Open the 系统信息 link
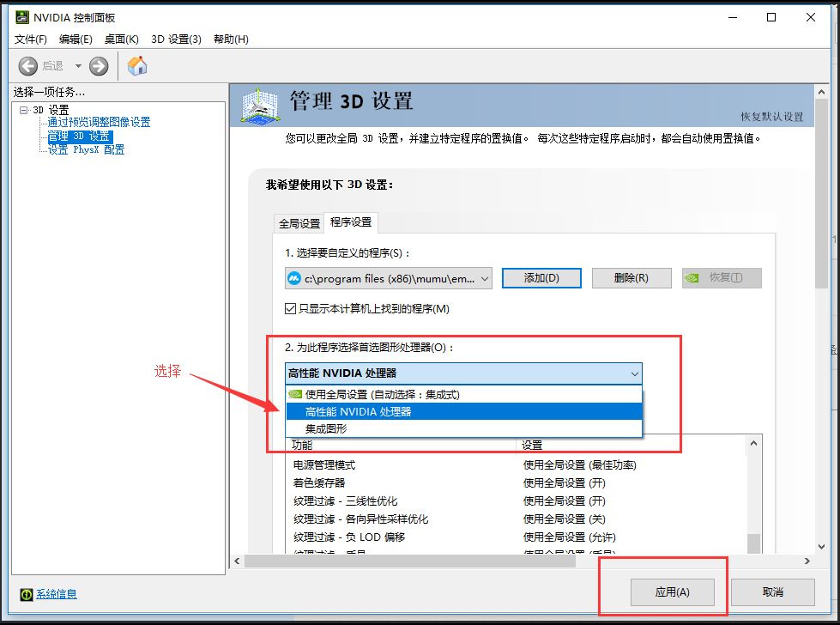Screen dimensions: 840x625 pyautogui.click(x=57, y=594)
